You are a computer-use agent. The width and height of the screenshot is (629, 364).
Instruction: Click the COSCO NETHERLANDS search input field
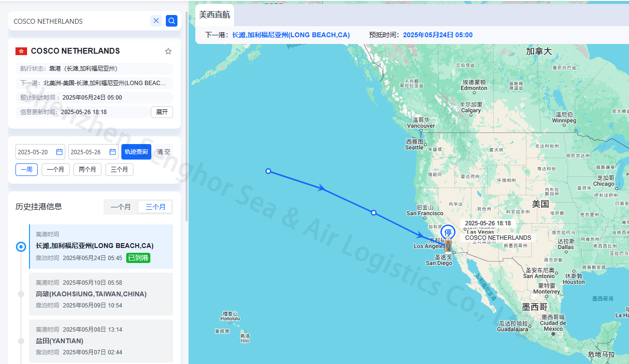[80, 21]
